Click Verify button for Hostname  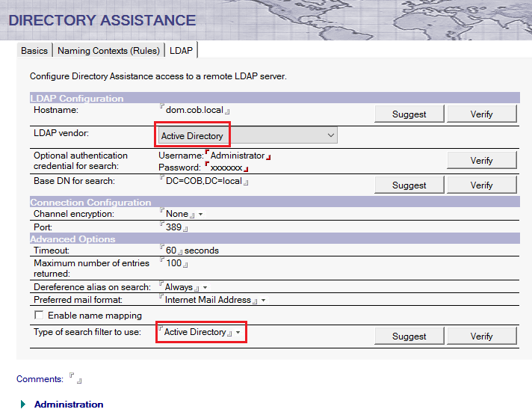(481, 114)
